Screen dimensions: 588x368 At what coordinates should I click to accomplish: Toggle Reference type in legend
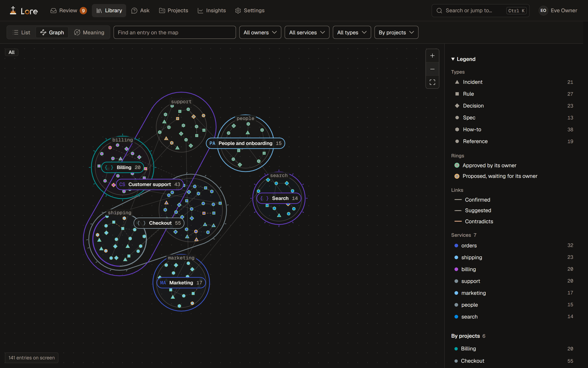514,141
